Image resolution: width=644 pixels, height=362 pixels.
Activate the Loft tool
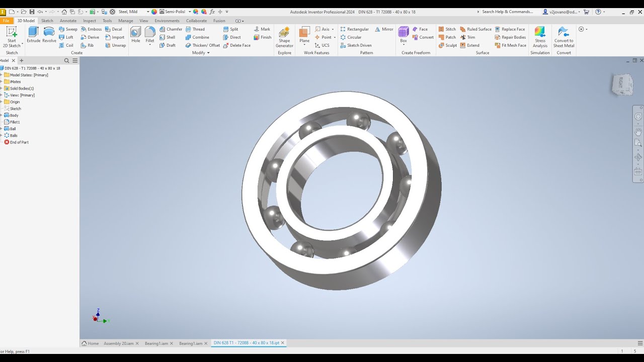pos(66,37)
